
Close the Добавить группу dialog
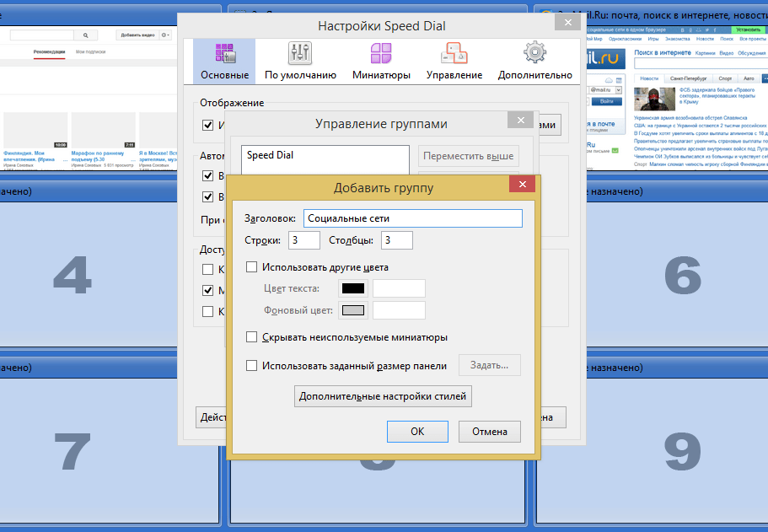(x=522, y=184)
